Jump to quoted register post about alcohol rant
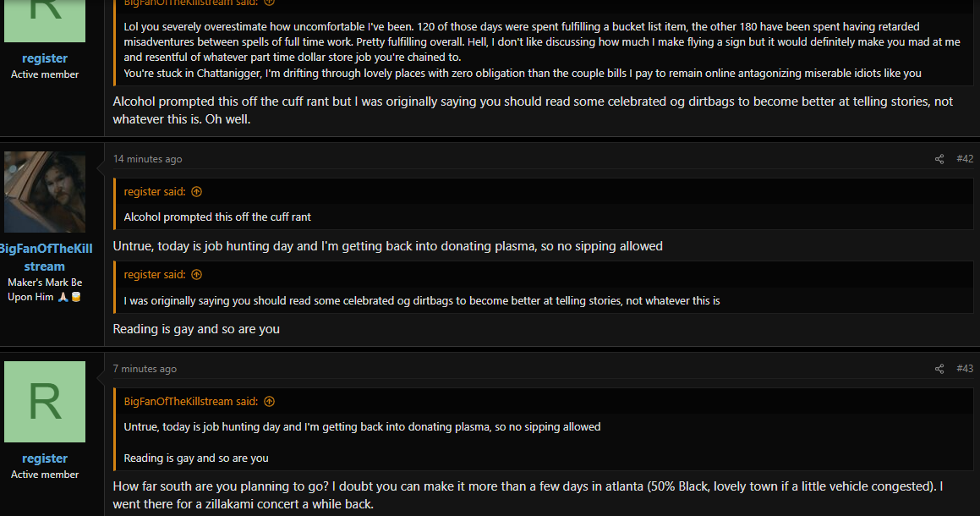This screenshot has height=516, width=980. (x=196, y=192)
